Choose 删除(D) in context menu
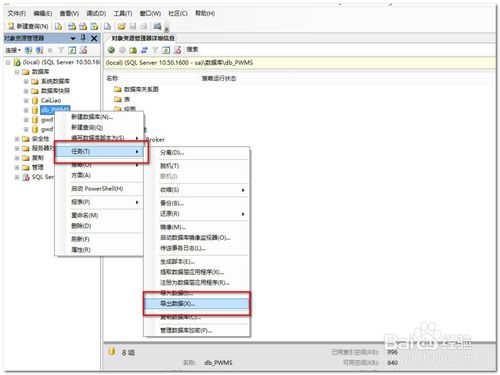 (99, 226)
